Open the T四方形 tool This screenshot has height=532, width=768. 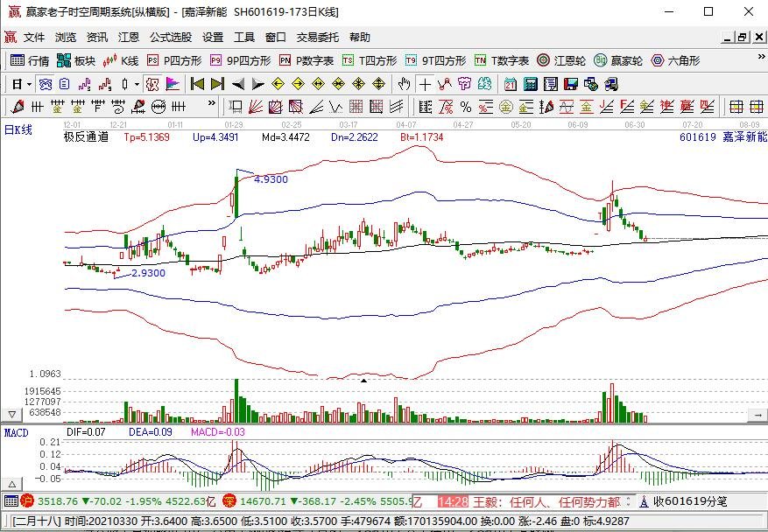370,60
